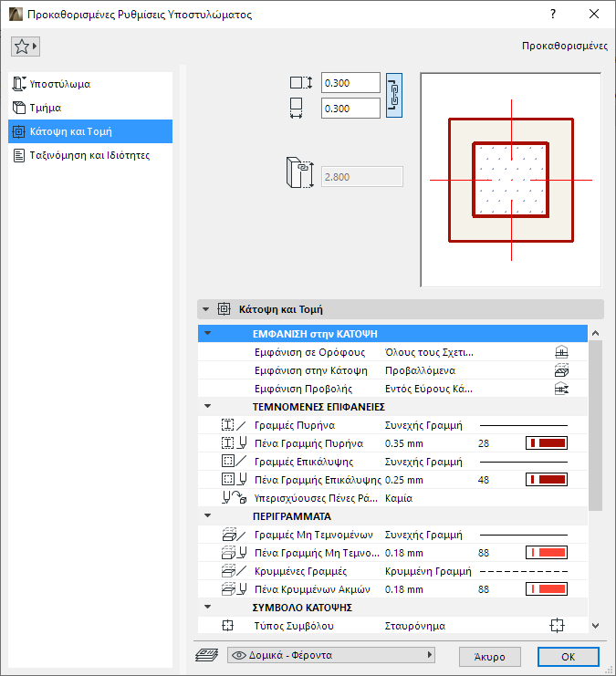Select Εντός Εύρους Κά... value
Viewport: 616px width, 676px height.
coord(429,389)
